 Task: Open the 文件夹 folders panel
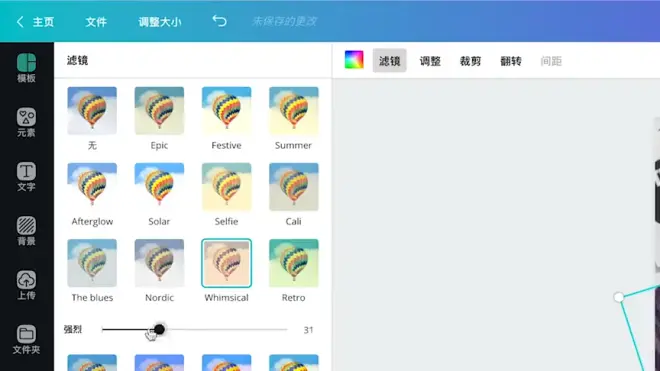coord(26,339)
